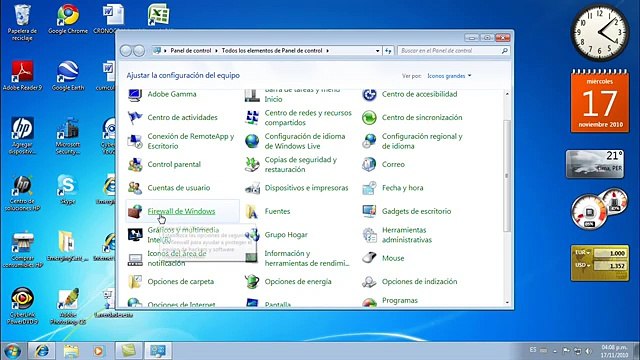Open Dispositivos e impresoras icon
640x360 pixels.
(252, 188)
